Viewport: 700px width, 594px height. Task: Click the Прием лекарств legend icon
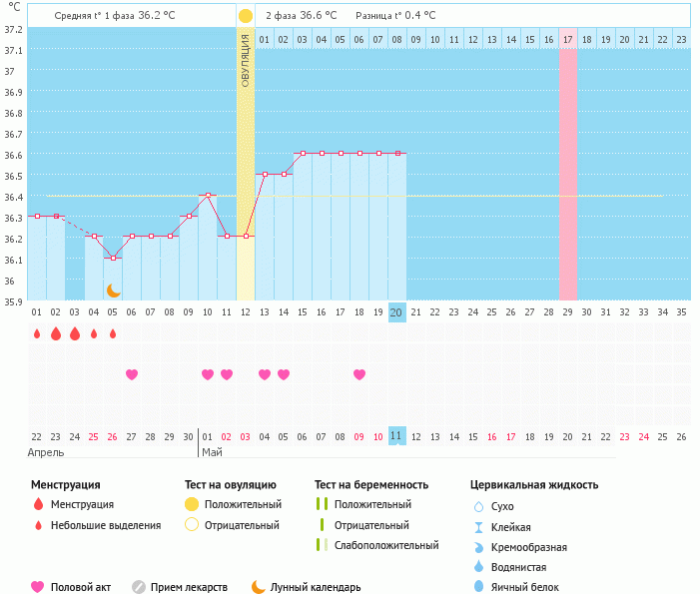click(139, 587)
